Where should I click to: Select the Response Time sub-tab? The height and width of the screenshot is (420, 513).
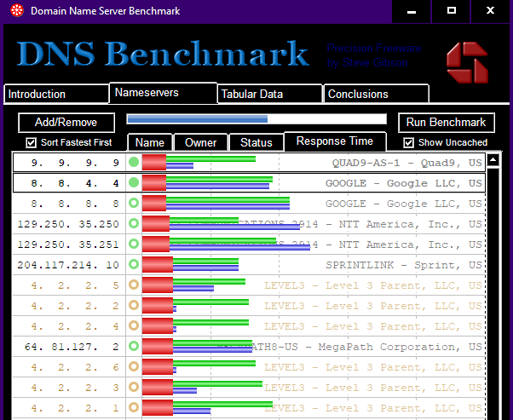coord(335,141)
